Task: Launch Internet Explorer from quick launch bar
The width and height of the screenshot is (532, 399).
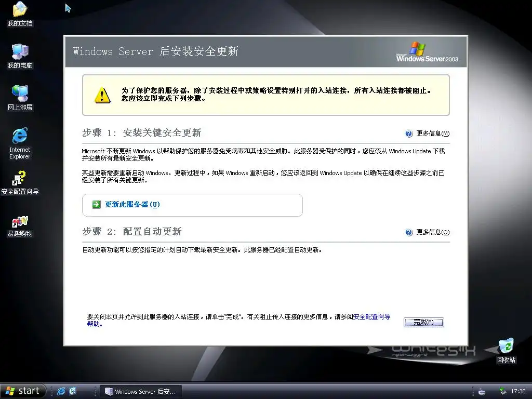Action: (x=61, y=391)
